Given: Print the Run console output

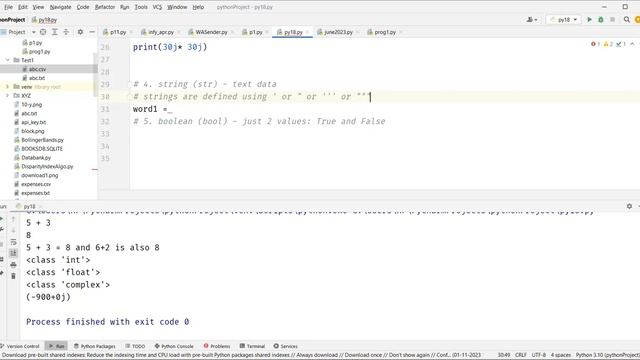Looking at the screenshot, I should click(13, 265).
